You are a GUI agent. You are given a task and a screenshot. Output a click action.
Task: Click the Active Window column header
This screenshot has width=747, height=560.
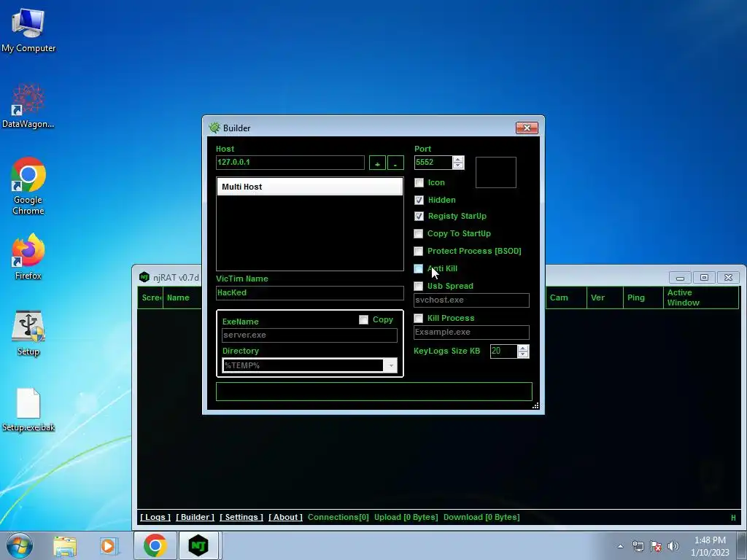[701, 297]
